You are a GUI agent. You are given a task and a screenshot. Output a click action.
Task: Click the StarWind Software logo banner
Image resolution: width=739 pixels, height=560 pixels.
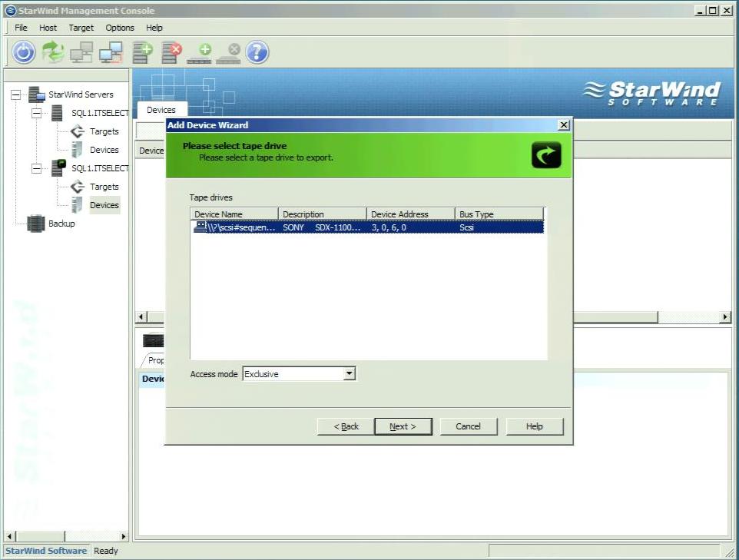pos(651,92)
